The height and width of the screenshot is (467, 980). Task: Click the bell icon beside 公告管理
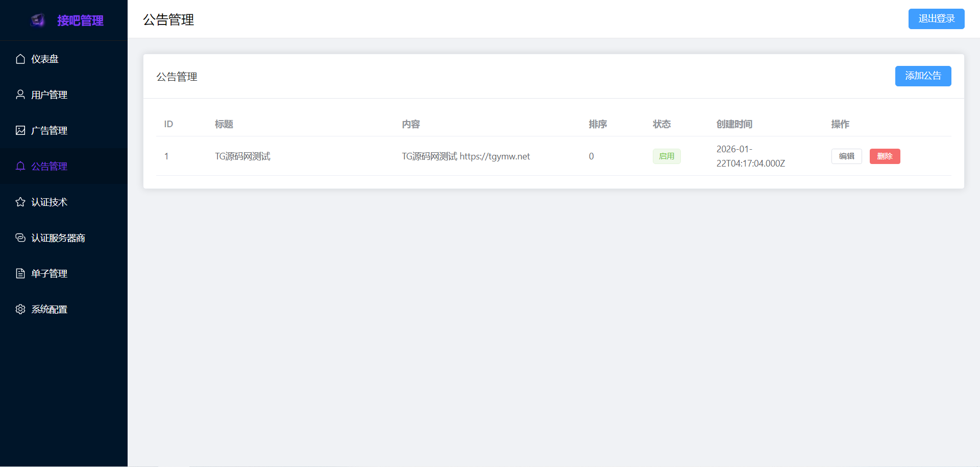pos(20,167)
